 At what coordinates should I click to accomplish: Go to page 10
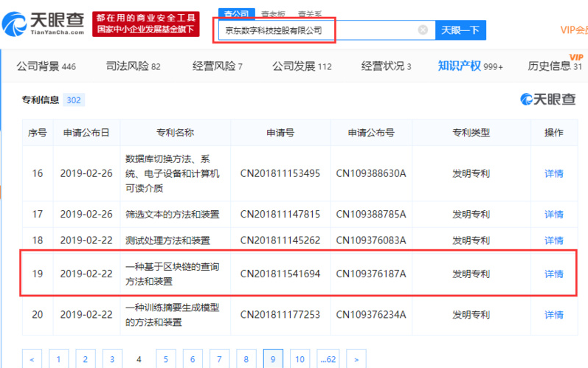pos(300,359)
